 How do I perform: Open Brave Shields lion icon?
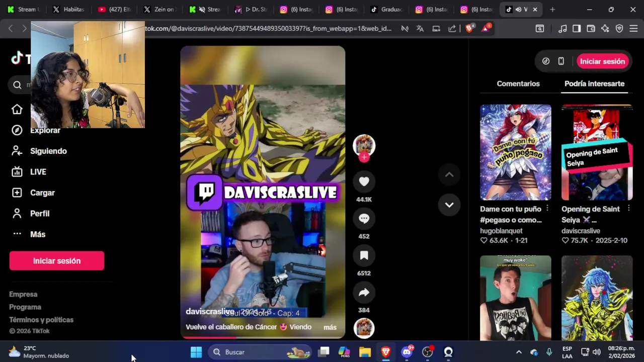pyautogui.click(x=469, y=29)
